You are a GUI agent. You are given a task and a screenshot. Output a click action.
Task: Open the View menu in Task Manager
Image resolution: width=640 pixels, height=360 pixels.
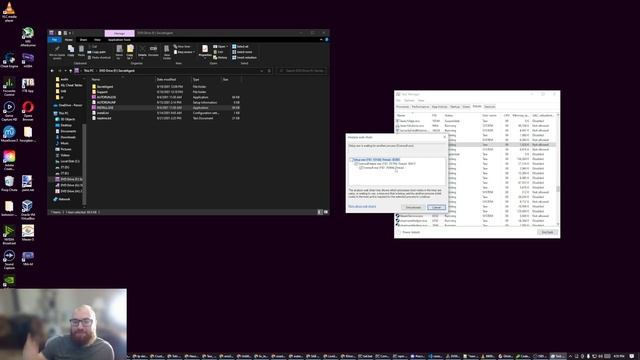[x=421, y=100]
